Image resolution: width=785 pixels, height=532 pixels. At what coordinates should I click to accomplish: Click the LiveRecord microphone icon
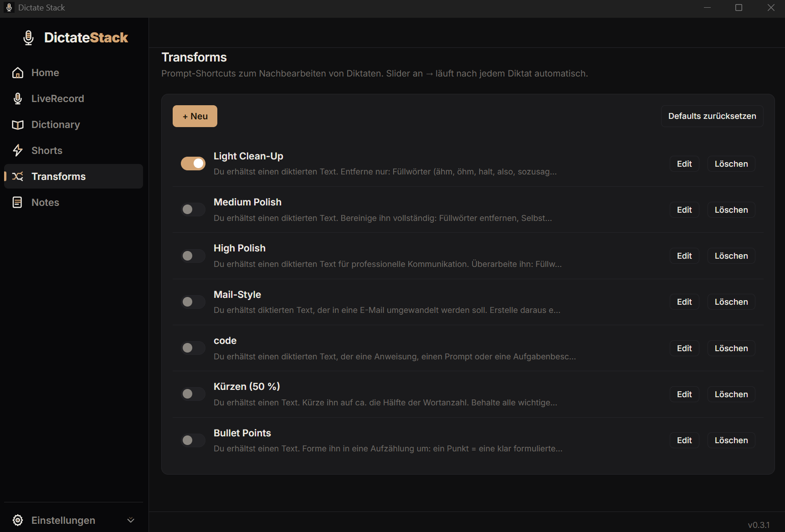pyautogui.click(x=18, y=99)
